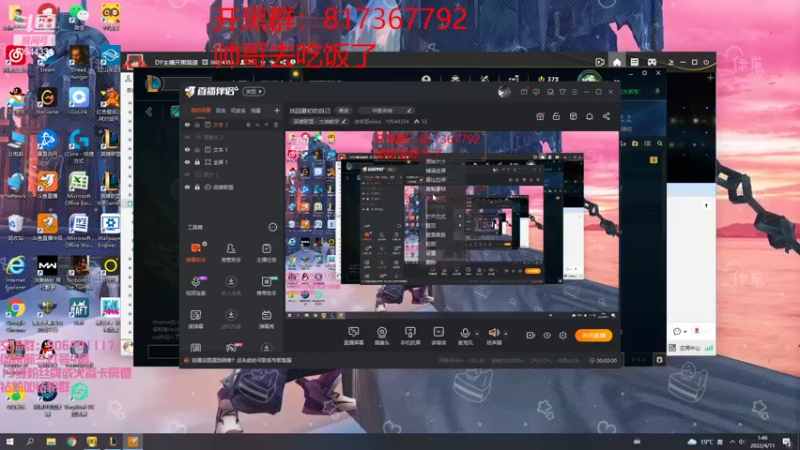Open the WeGame desktop shortcut
This screenshot has height=450, width=800.
pos(47,100)
